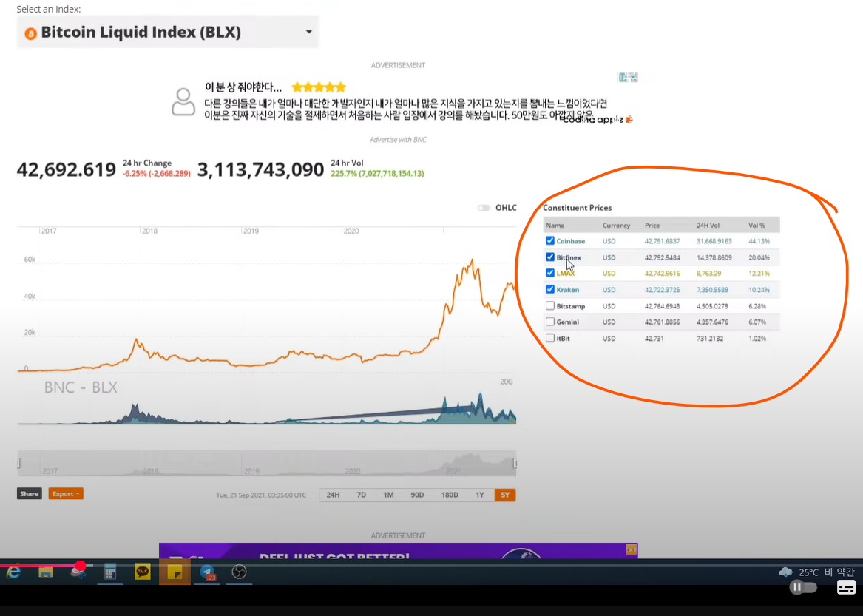863x616 pixels.
Task: Select the 1Y time range
Action: click(480, 495)
